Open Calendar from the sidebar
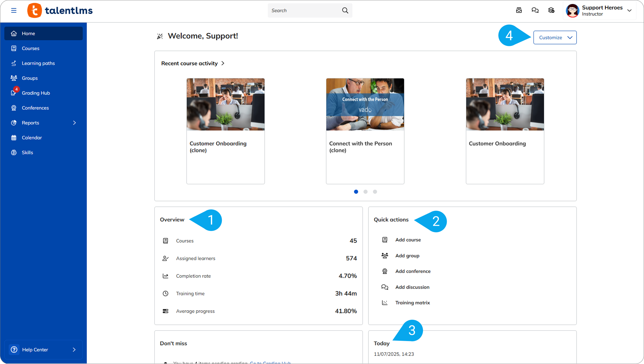This screenshot has width=644, height=364. tap(32, 137)
